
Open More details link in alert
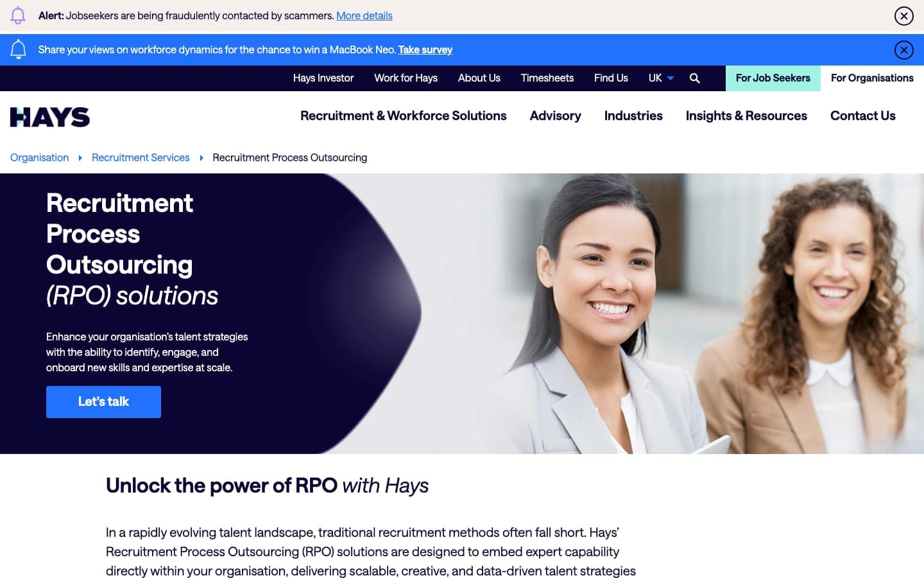pyautogui.click(x=364, y=15)
